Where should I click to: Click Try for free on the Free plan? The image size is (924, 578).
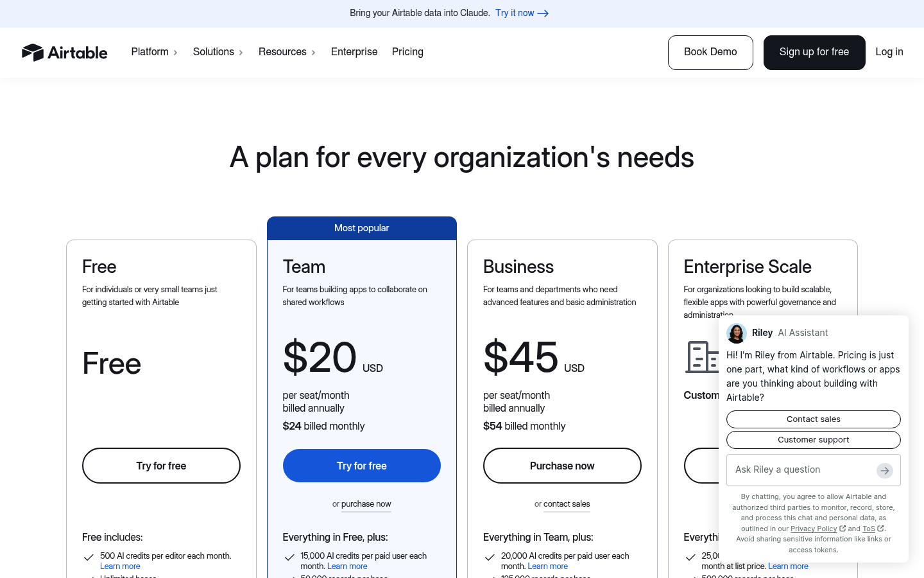click(161, 466)
